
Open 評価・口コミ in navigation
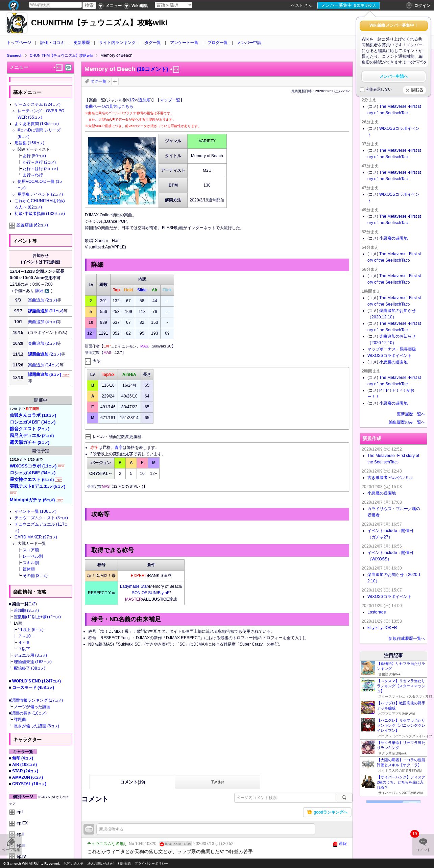pos(52,43)
